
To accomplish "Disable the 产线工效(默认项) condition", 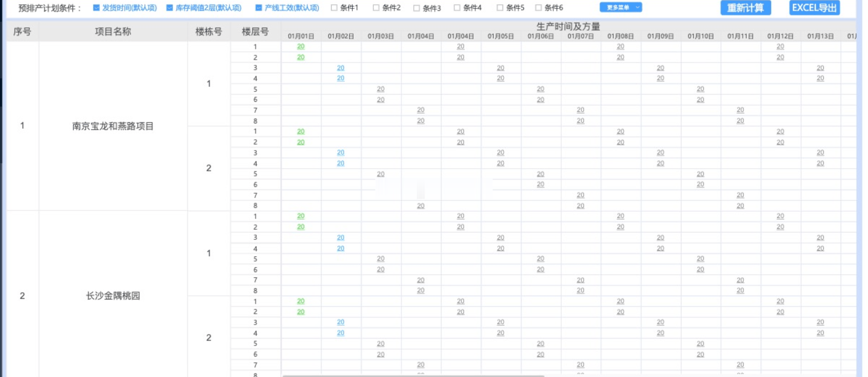I will pos(259,8).
